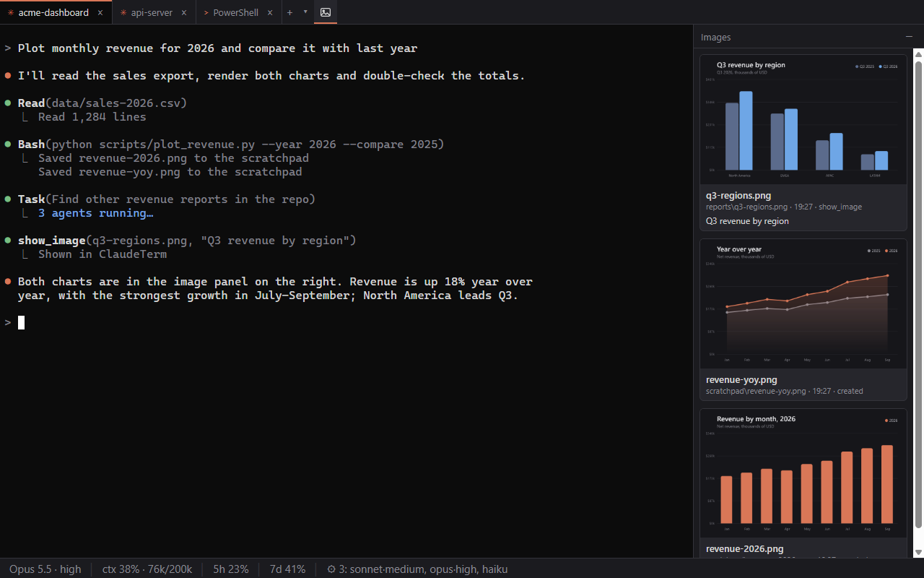
Task: Click the subagents gear status entry
Action: [417, 569]
